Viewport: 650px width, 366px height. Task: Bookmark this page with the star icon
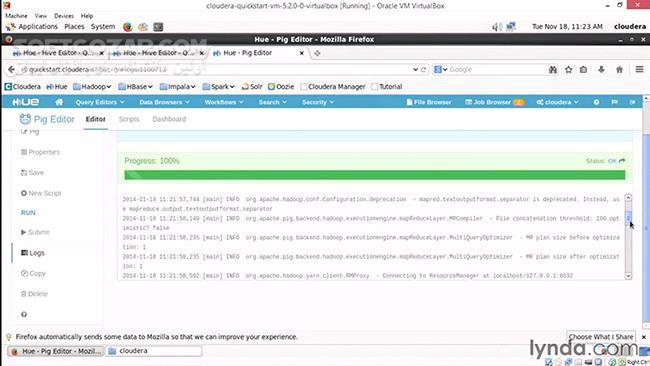pos(568,70)
